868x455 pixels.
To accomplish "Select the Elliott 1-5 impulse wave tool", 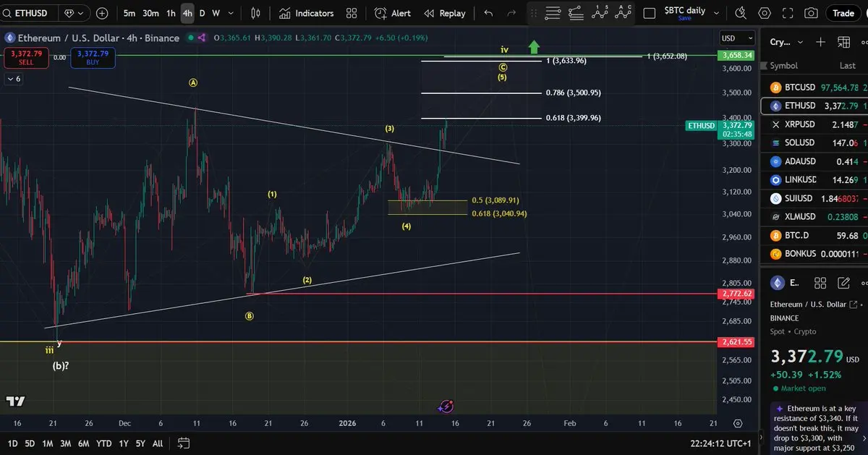I will 600,13.
